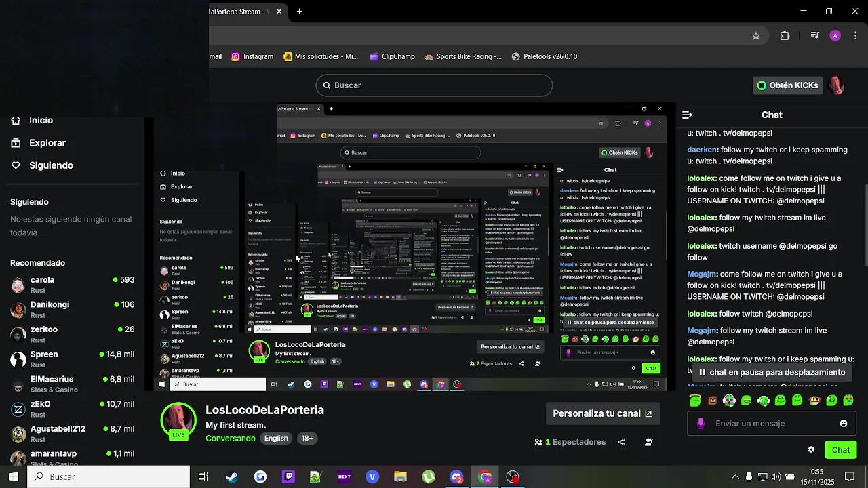Image resolution: width=868 pixels, height=488 pixels.
Task: Open Task View in taskbar
Action: click(203, 477)
